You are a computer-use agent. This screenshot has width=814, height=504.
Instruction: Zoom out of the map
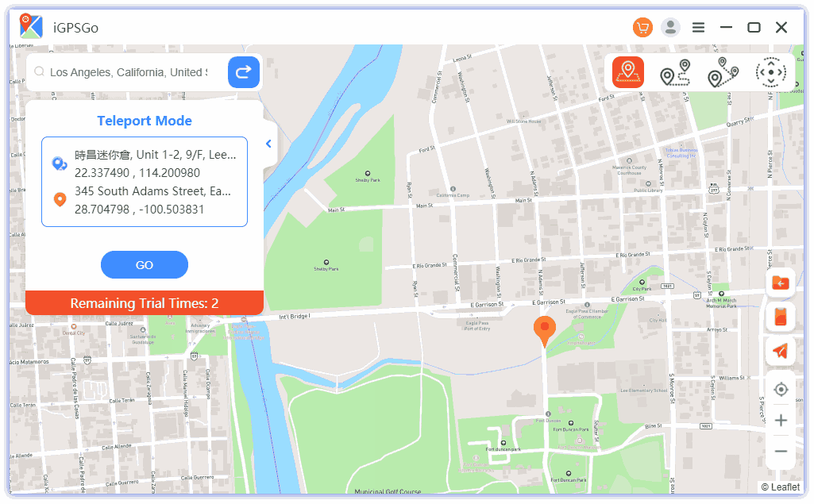click(781, 452)
